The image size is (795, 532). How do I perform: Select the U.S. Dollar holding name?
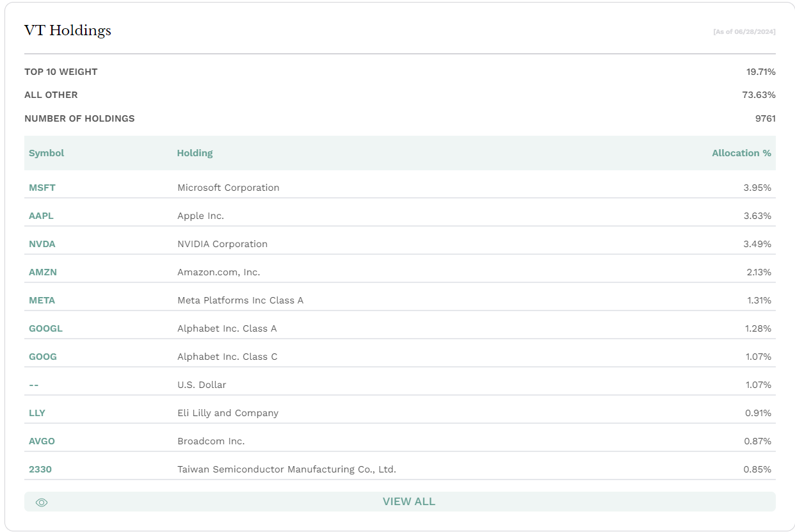click(202, 385)
